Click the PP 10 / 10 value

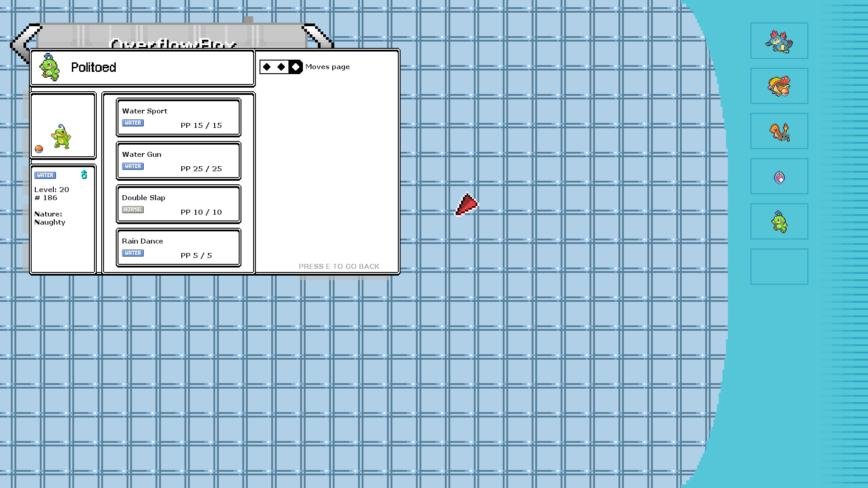tap(201, 212)
